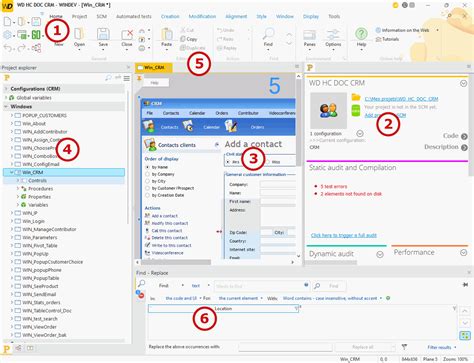
Task: Click the project graph icon near undo
Action: 36,48
